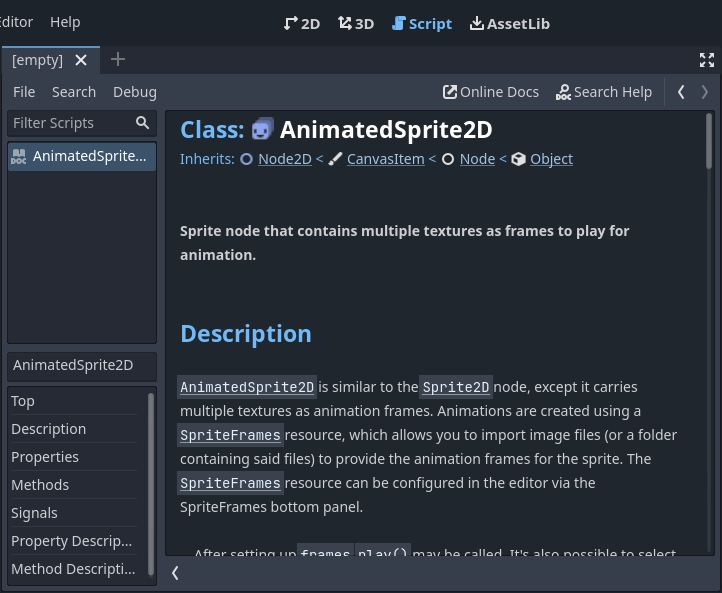
Task: Open the AssetLib view
Action: [509, 23]
